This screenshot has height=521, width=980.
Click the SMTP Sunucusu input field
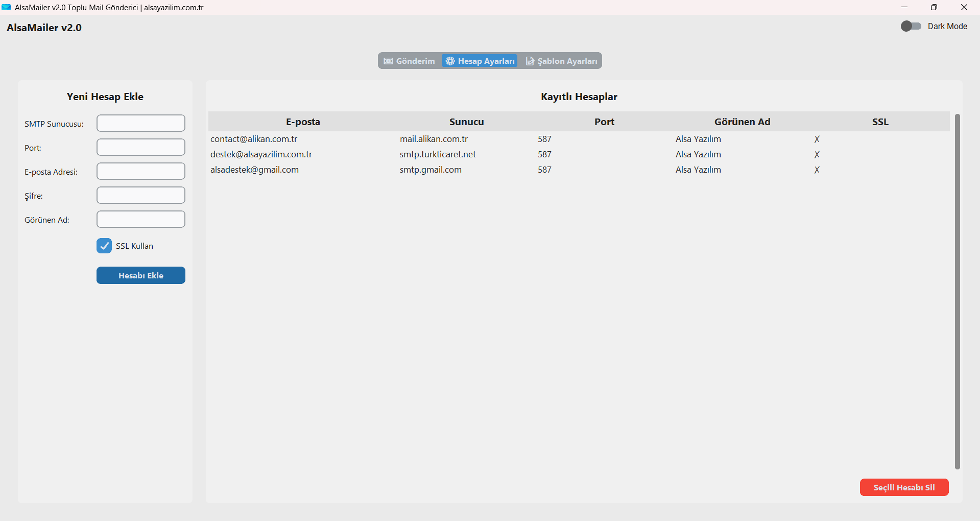[141, 123]
